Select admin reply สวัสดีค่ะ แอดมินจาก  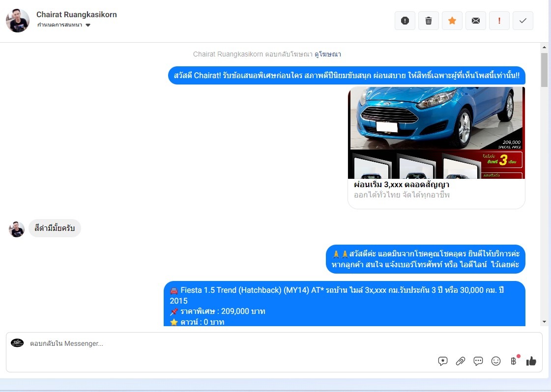426,259
